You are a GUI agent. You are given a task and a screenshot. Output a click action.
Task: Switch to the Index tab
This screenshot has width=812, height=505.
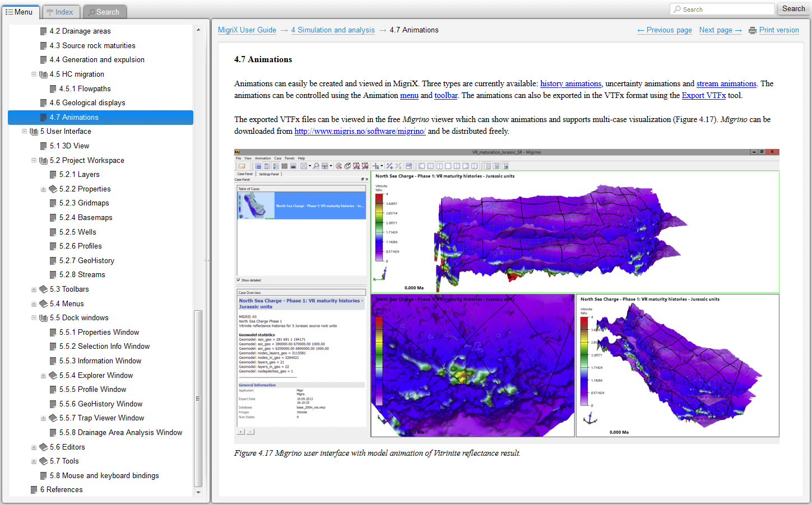point(61,12)
